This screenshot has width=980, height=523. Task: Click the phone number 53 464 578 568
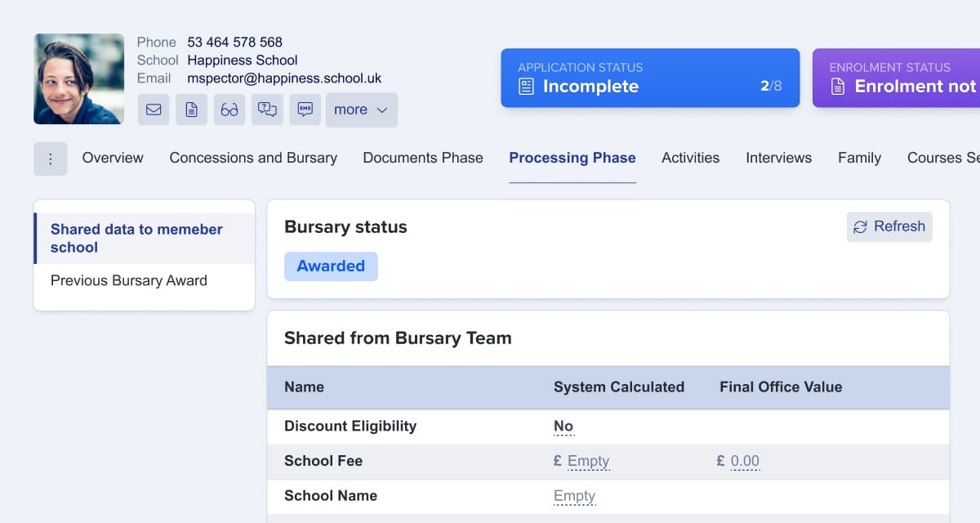[235, 42]
